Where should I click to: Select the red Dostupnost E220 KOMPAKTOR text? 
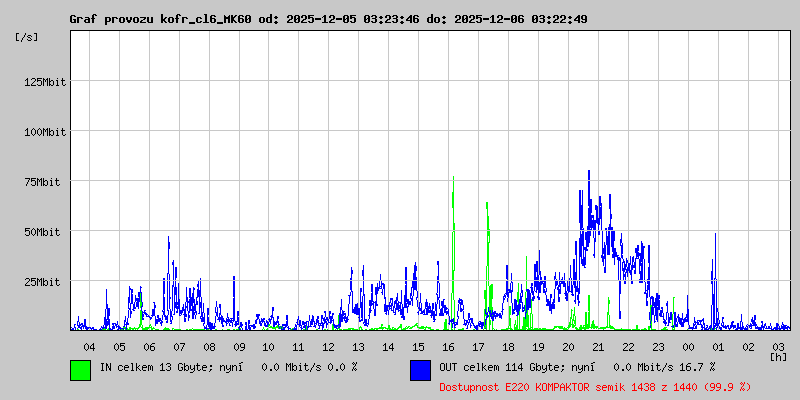point(594,386)
